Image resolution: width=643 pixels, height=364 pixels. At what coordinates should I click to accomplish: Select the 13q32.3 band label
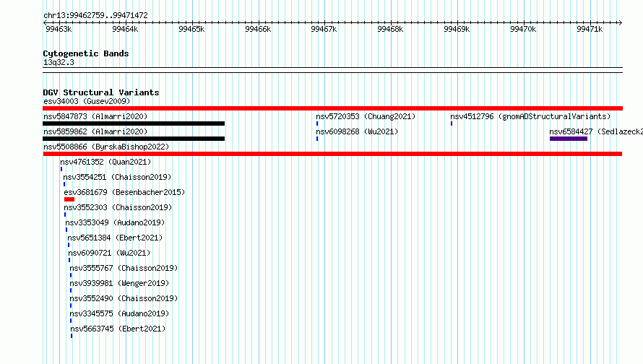59,62
